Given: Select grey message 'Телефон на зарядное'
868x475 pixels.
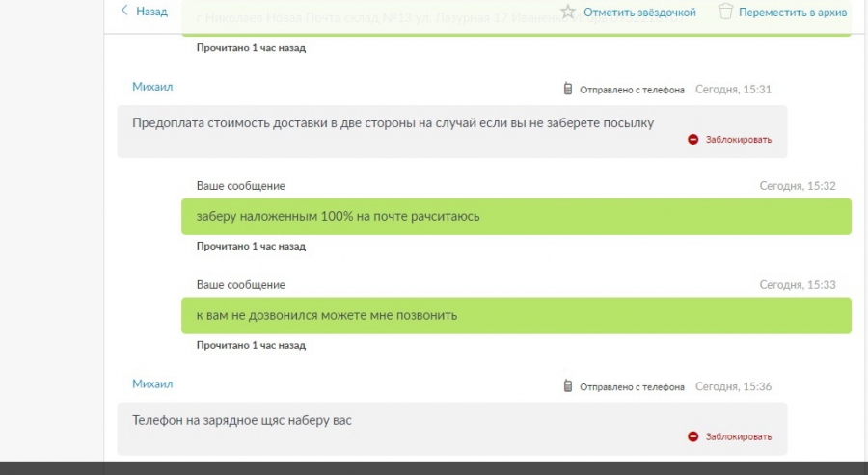Looking at the screenshot, I should tap(452, 429).
